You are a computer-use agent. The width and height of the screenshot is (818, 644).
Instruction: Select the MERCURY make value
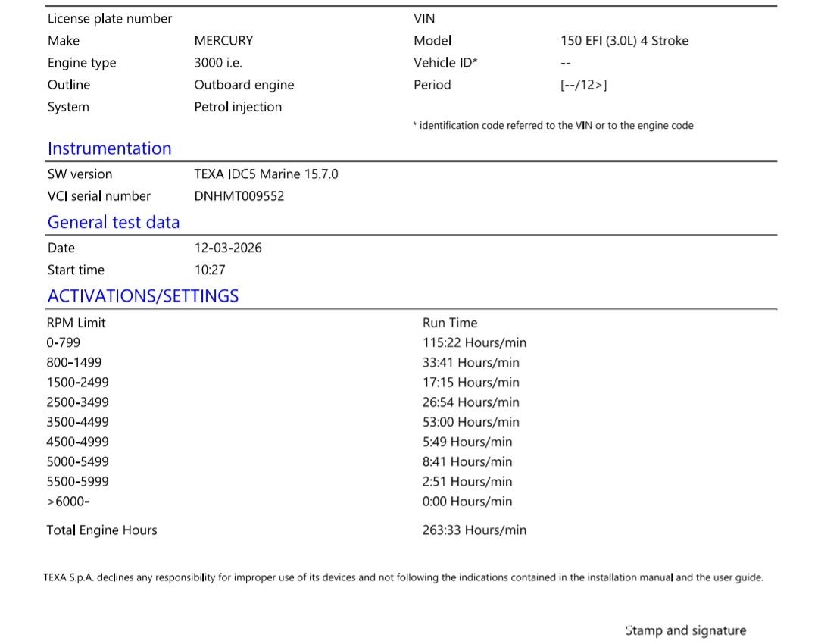[223, 41]
